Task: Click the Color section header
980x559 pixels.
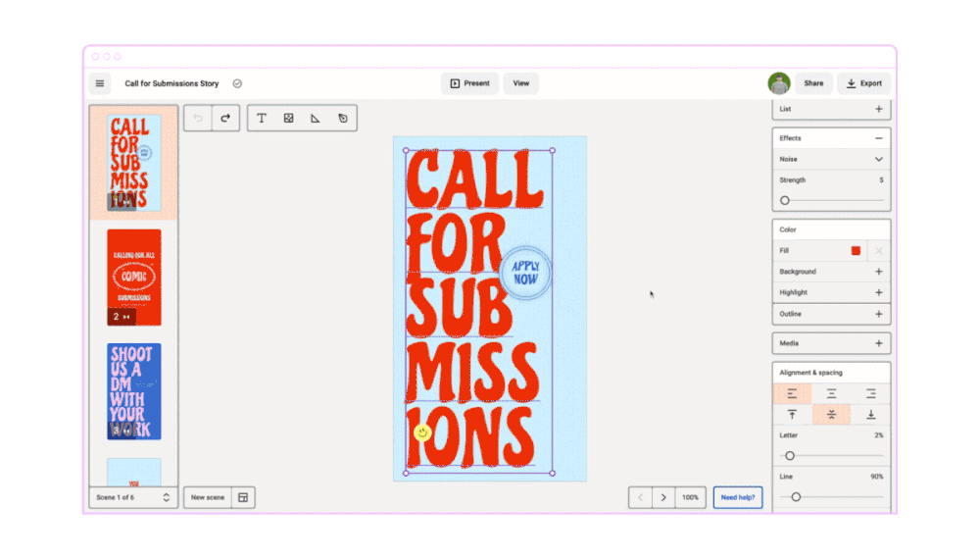Action: point(831,229)
